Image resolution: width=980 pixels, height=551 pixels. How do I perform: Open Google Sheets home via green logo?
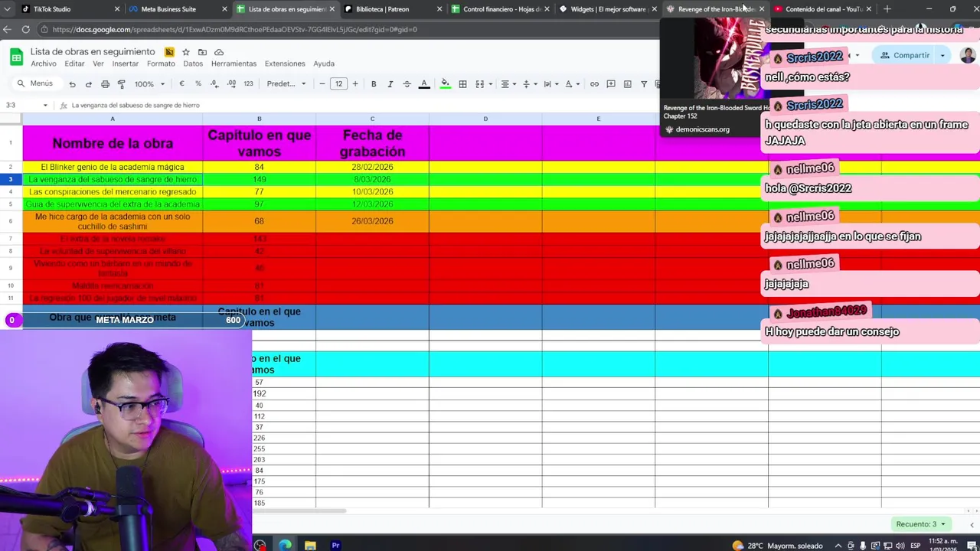pos(16,57)
